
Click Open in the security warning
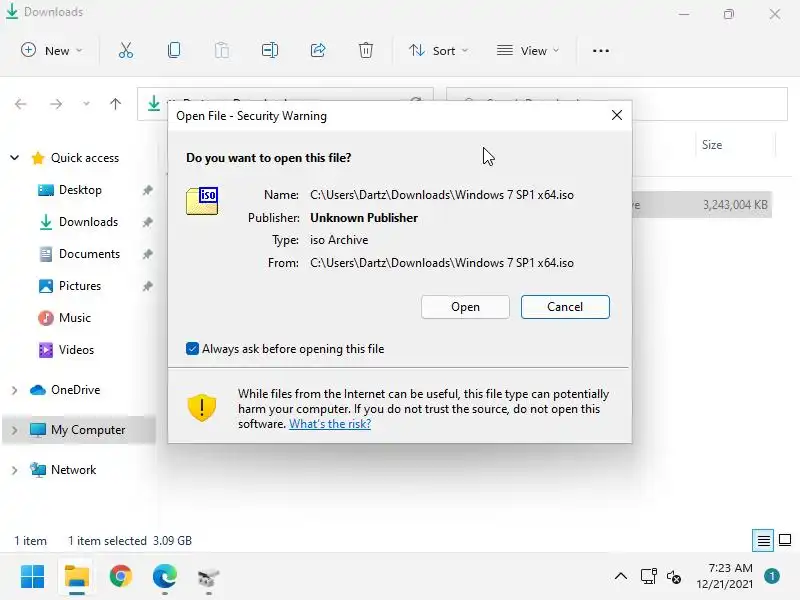[x=465, y=307]
